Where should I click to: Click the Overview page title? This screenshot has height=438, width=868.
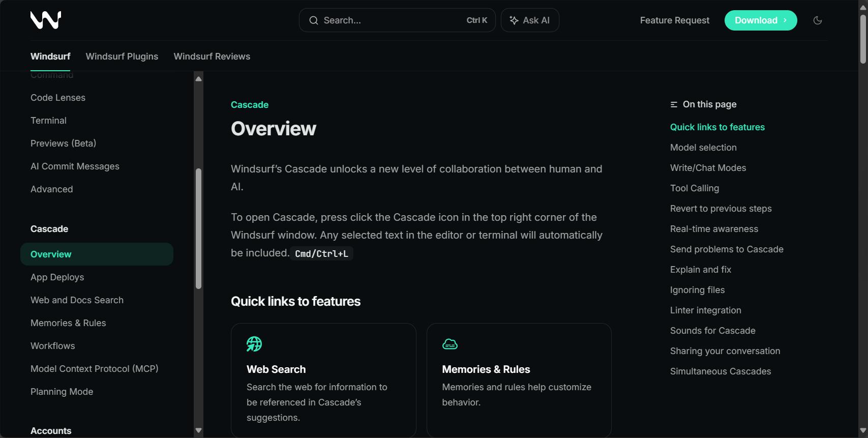point(274,129)
